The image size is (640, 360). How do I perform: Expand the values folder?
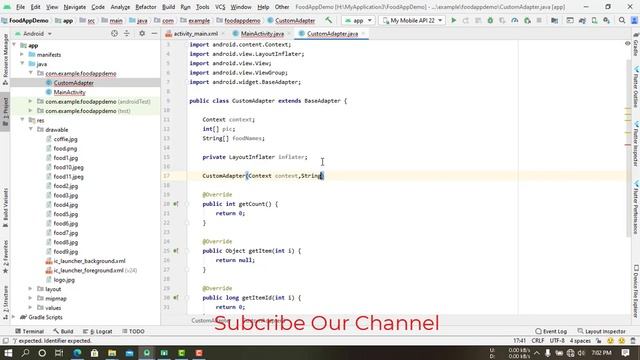click(31, 308)
